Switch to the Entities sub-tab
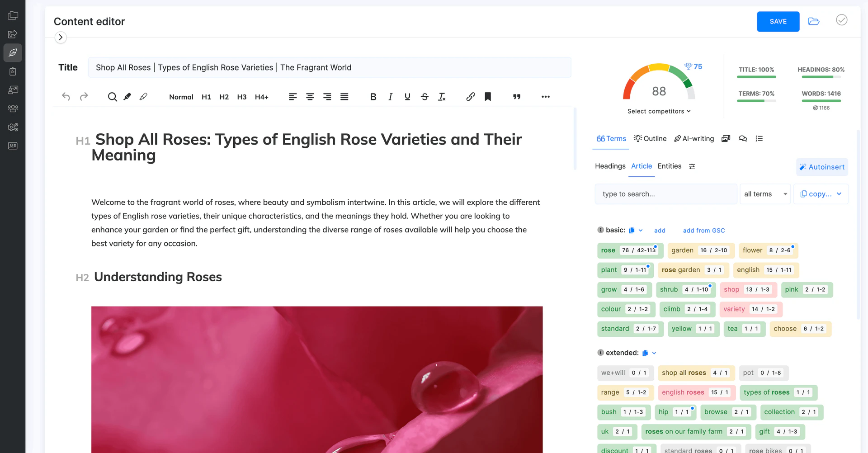The height and width of the screenshot is (453, 868). 669,166
